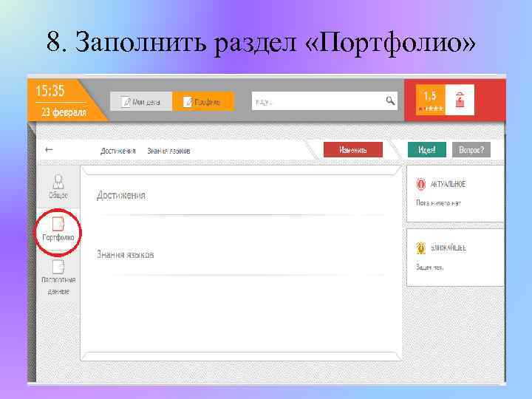Open the Портфолио section in sidebar
This screenshot has width=532, height=399.
pos(58,230)
